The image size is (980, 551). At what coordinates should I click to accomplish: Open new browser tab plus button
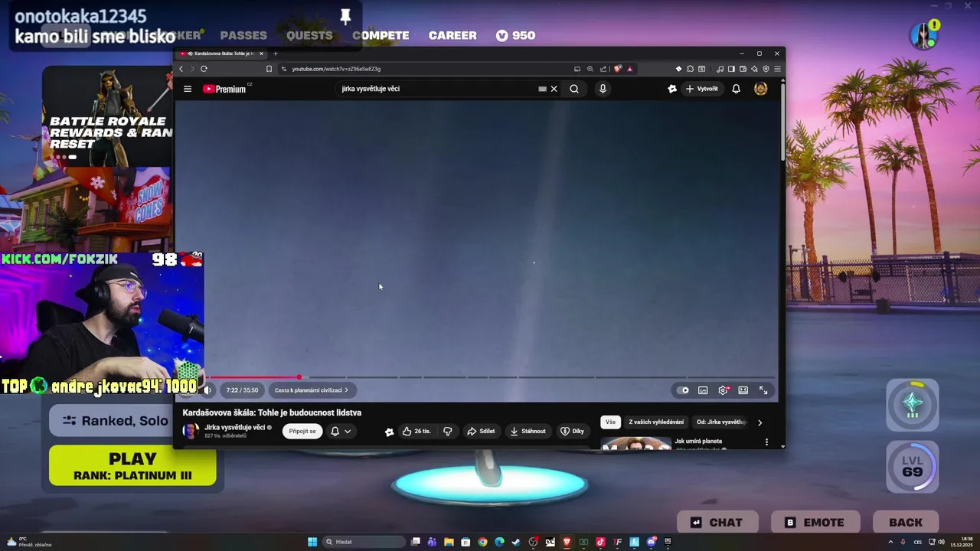click(276, 54)
